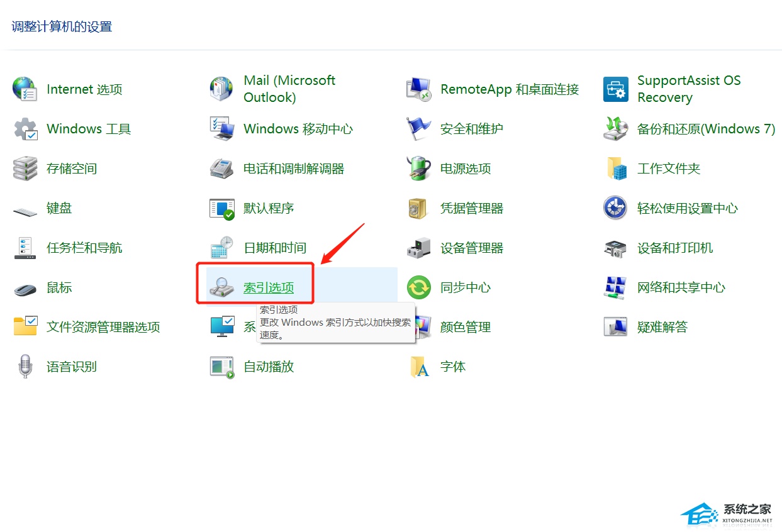Open the Mail (Microsoft Outlook) icon
782x532 pixels.
click(221, 89)
